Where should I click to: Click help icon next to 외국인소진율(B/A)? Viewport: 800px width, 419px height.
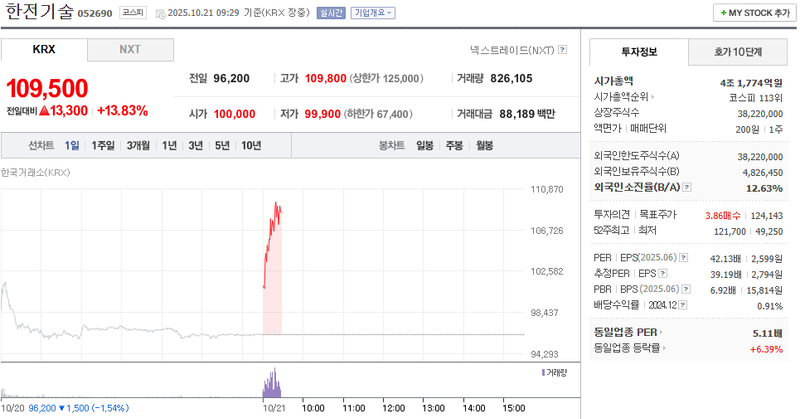[x=688, y=187]
